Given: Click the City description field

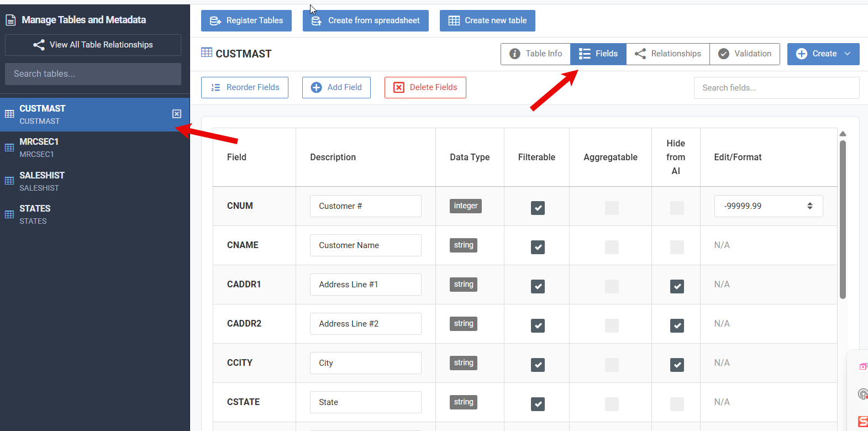Looking at the screenshot, I should click(x=366, y=363).
